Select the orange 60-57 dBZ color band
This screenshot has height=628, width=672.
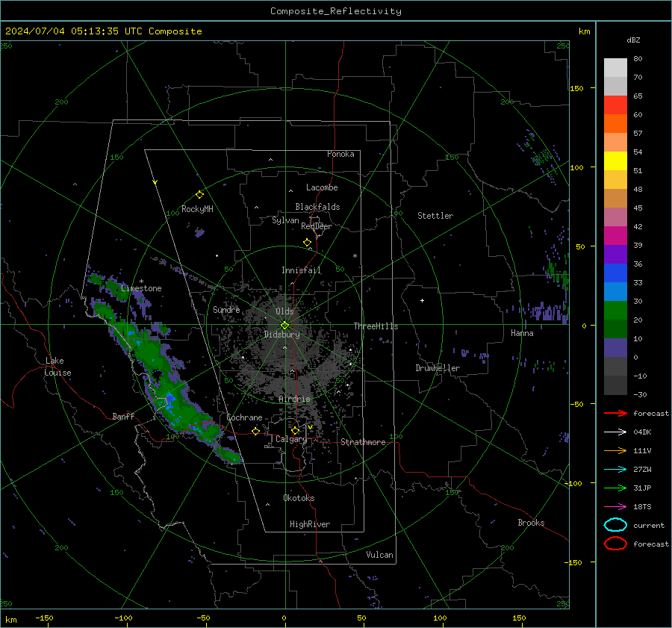pyautogui.click(x=615, y=124)
